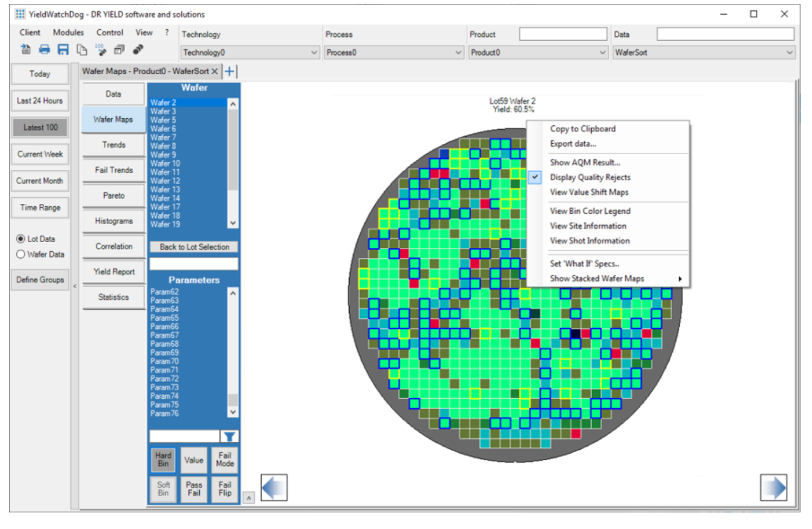Click the stacked windows toolbar icon
Viewport: 812px width, 529px height.
tap(119, 49)
